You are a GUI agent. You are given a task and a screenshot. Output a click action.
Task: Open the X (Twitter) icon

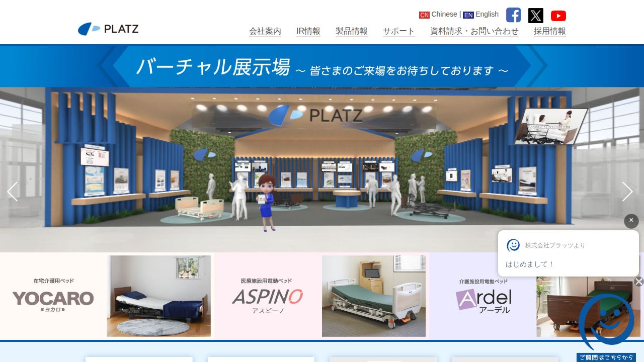click(x=536, y=16)
